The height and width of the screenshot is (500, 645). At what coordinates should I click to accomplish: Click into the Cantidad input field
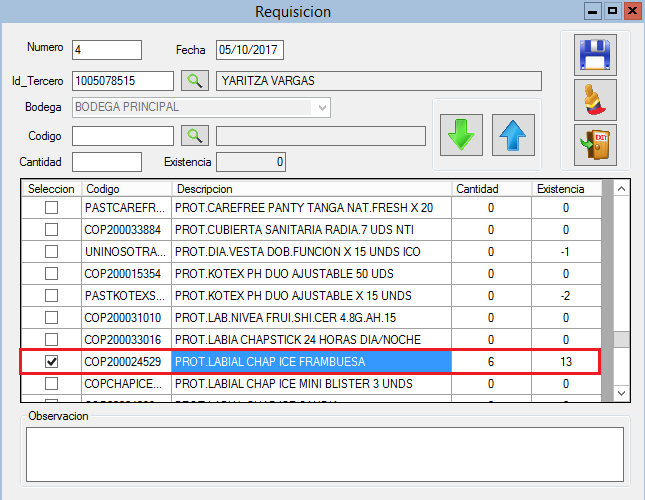(x=107, y=162)
